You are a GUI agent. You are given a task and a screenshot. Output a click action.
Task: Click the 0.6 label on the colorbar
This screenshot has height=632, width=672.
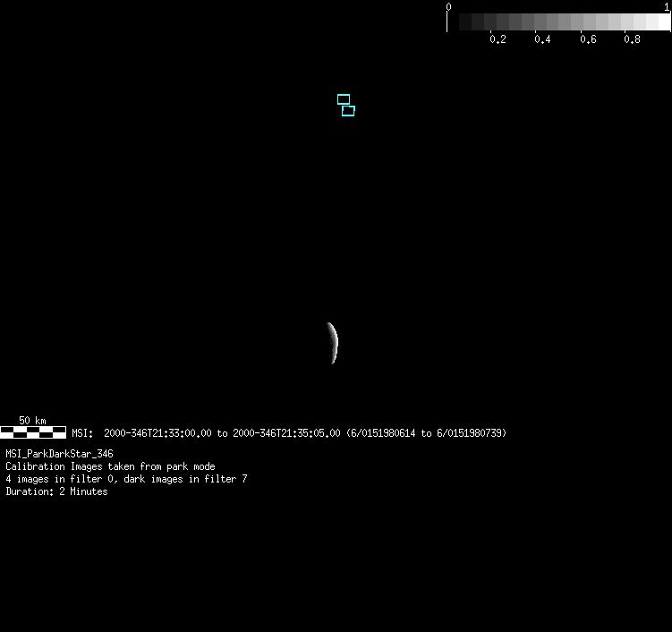pyautogui.click(x=588, y=39)
